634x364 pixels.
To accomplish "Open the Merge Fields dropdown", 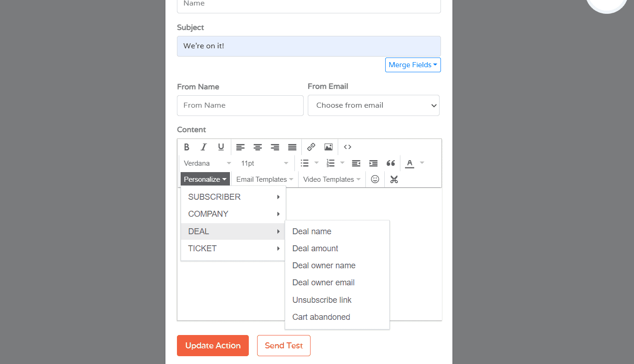I will 413,65.
